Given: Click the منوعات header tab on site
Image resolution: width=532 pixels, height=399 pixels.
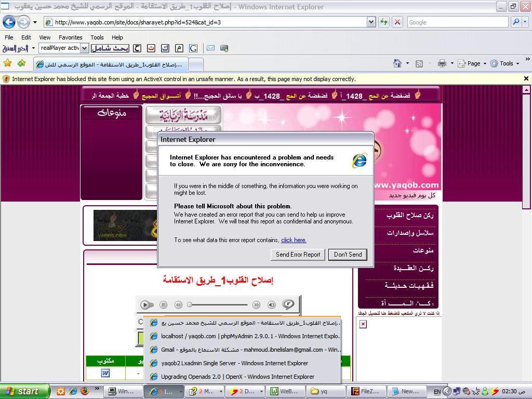Looking at the screenshot, I should point(112,113).
